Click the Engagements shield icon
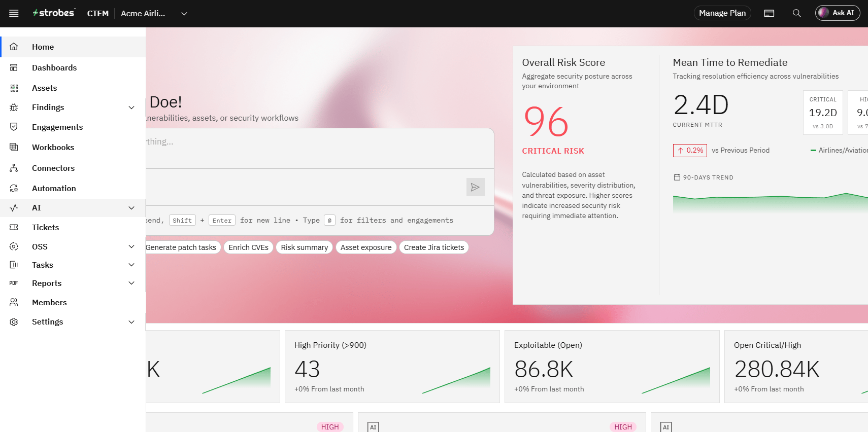The image size is (868, 432). (x=14, y=127)
